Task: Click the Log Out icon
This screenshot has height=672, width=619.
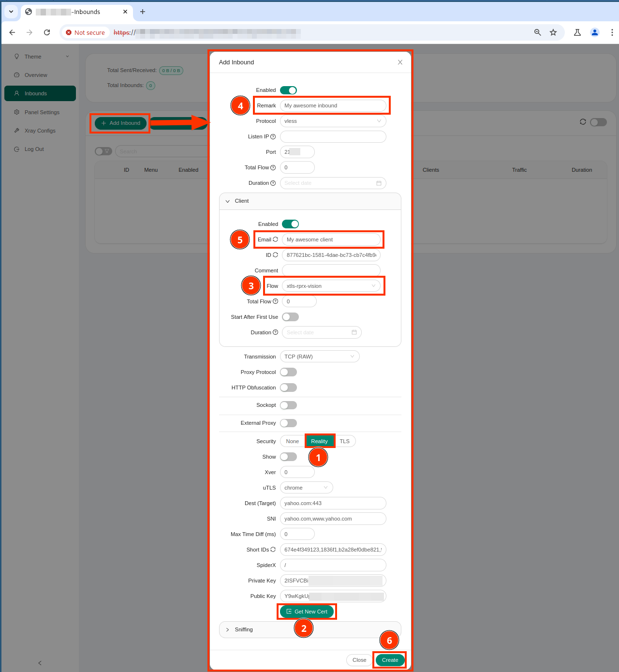Action: [17, 149]
